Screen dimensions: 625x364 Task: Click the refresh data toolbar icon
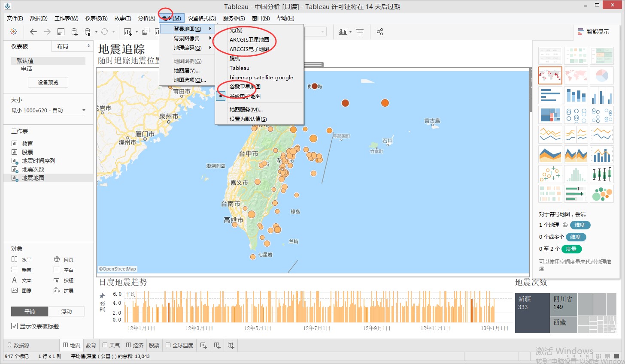(104, 32)
